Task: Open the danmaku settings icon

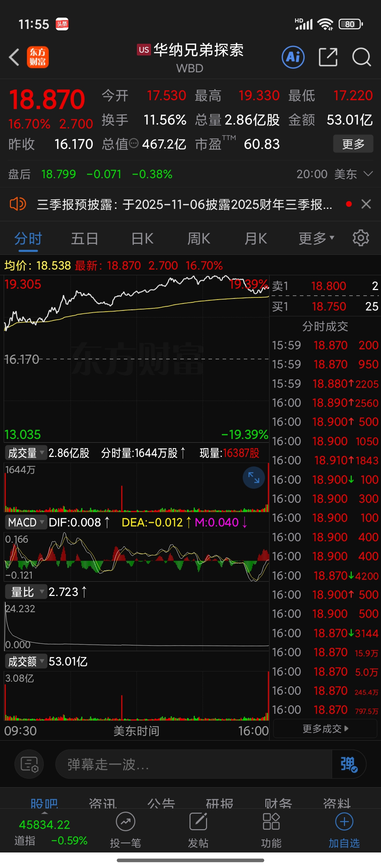Action: [x=29, y=764]
